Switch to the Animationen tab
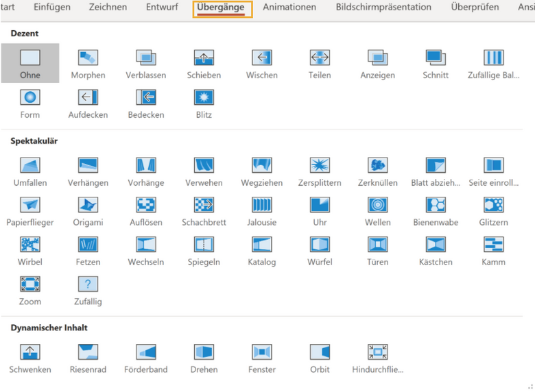 coord(289,7)
